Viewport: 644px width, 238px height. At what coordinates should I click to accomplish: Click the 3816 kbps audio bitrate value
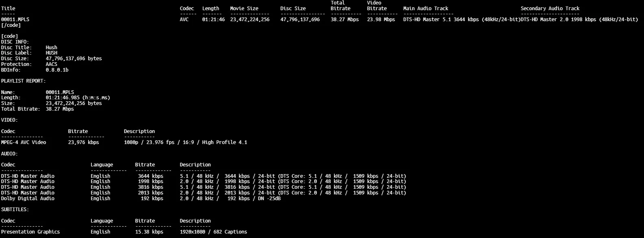click(x=150, y=187)
